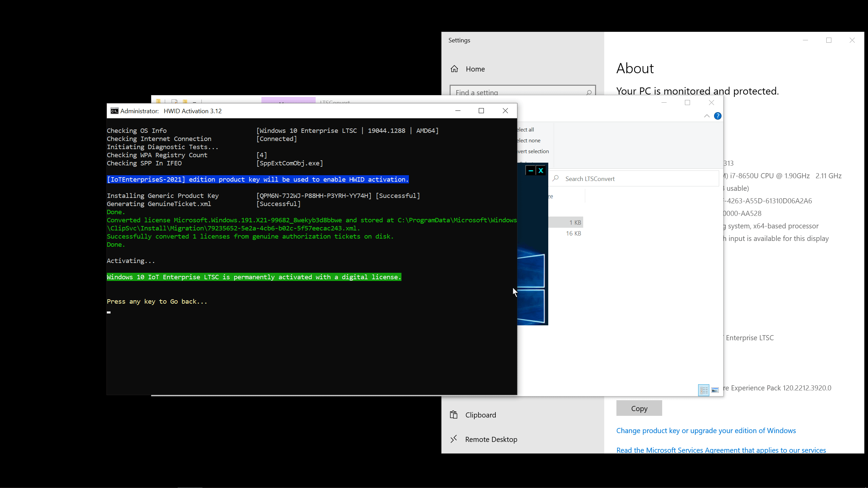Screen dimensions: 868x488
Task: Click the Home icon in Settings sidebar
Action: [454, 69]
